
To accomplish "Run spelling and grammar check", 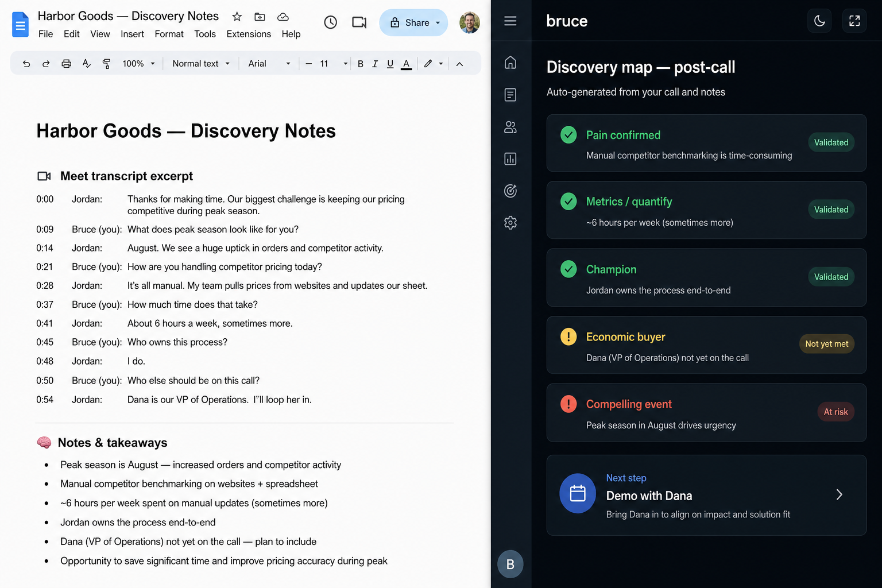I will (86, 64).
